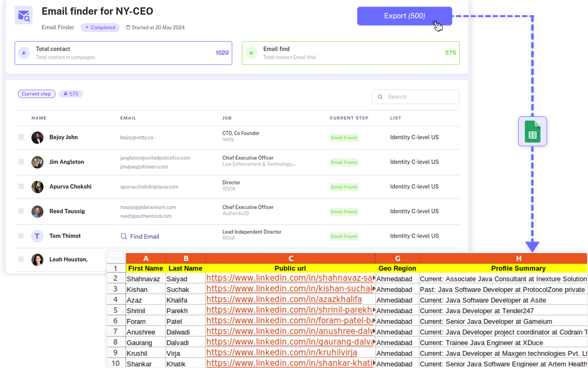Open Reed Taussig's avatar photo
Viewport: 588px width, 368px height.
(37, 212)
